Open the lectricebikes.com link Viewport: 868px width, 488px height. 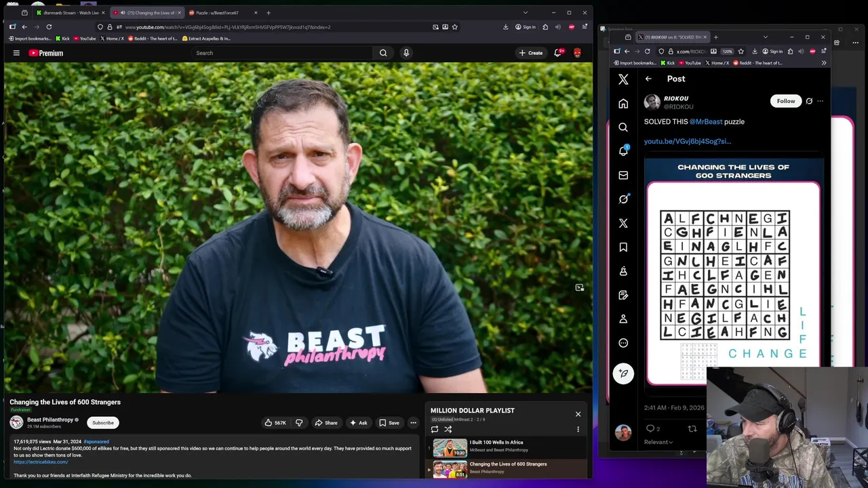point(41,462)
